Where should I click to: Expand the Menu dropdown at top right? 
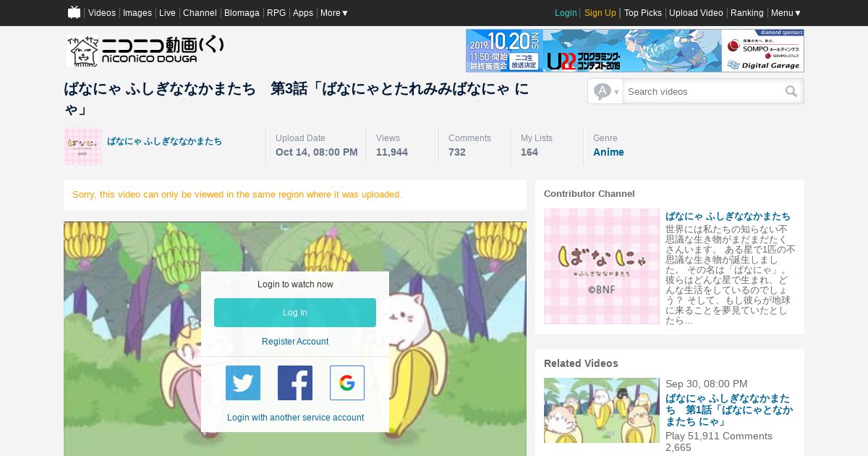pos(786,13)
